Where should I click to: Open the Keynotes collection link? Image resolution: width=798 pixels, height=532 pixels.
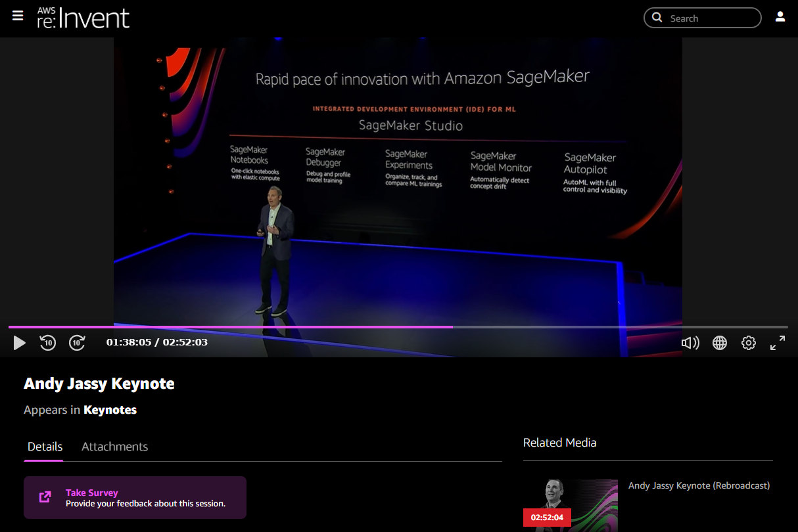click(110, 409)
